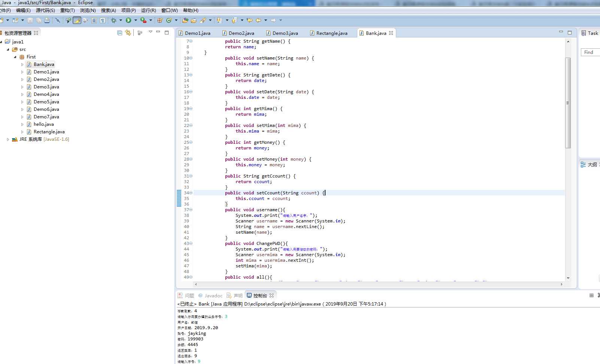Image resolution: width=600 pixels, height=364 pixels.
Task: Fold setCcount method at line 34
Action: pyautogui.click(x=191, y=193)
